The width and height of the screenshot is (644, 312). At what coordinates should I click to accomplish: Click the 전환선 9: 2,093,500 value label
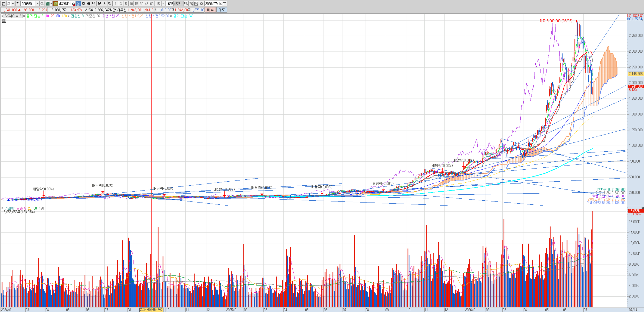pyautogui.click(x=611, y=190)
